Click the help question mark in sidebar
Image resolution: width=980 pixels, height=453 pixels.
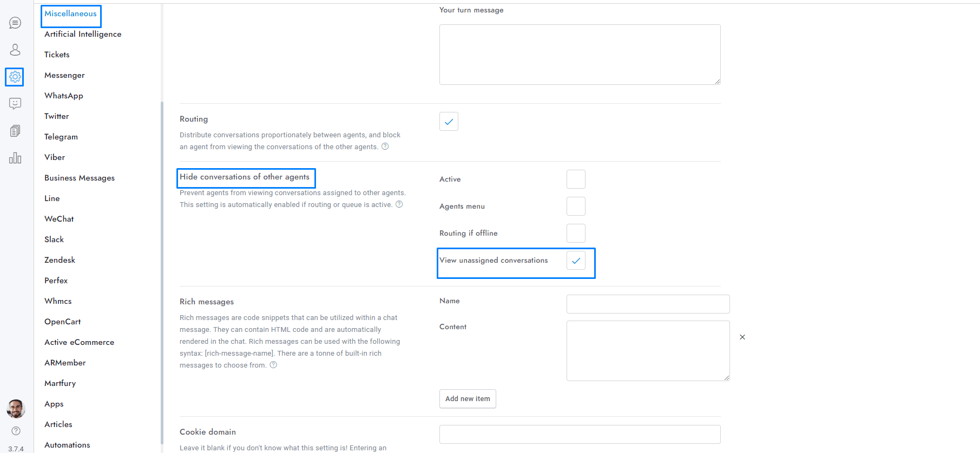(x=16, y=431)
